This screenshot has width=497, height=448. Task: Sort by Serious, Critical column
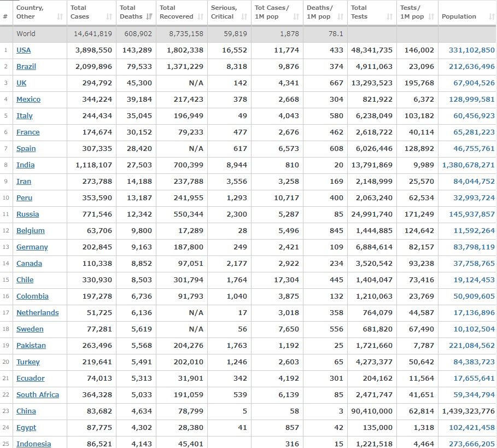[228, 13]
